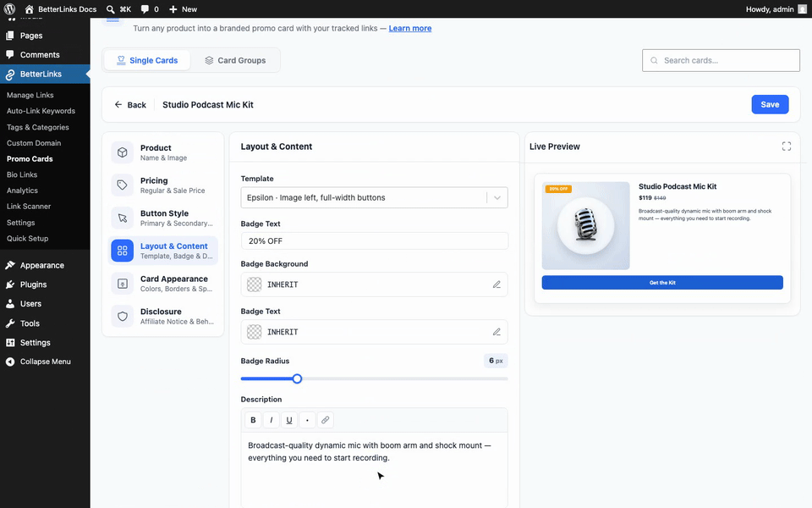
Task: Open BetterLinks Docs home icon
Action: click(x=29, y=8)
